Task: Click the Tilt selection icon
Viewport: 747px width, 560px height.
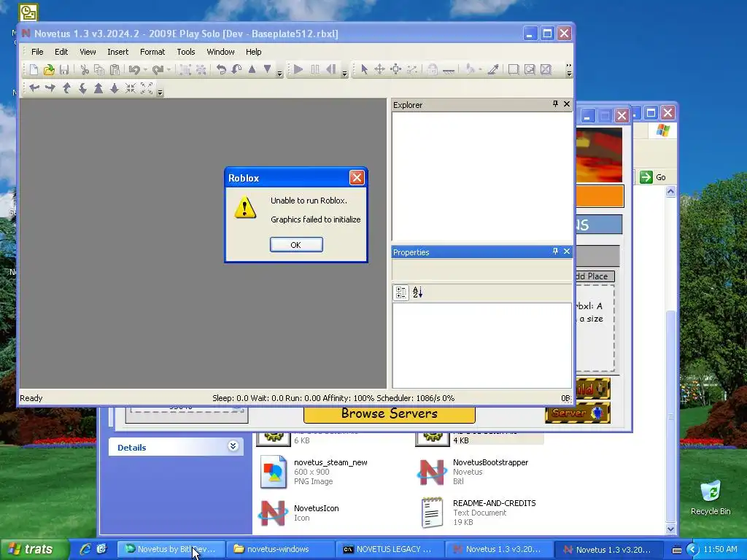Action: [x=236, y=69]
